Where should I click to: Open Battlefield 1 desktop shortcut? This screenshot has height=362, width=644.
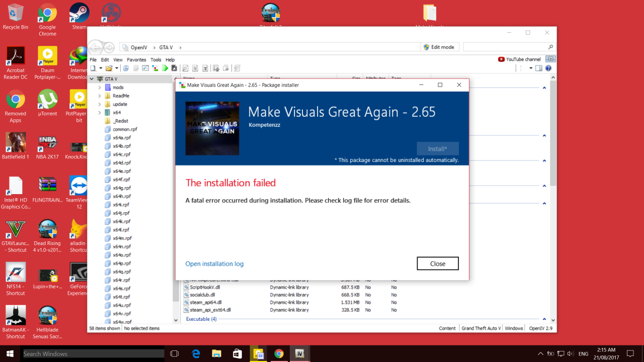click(x=16, y=146)
